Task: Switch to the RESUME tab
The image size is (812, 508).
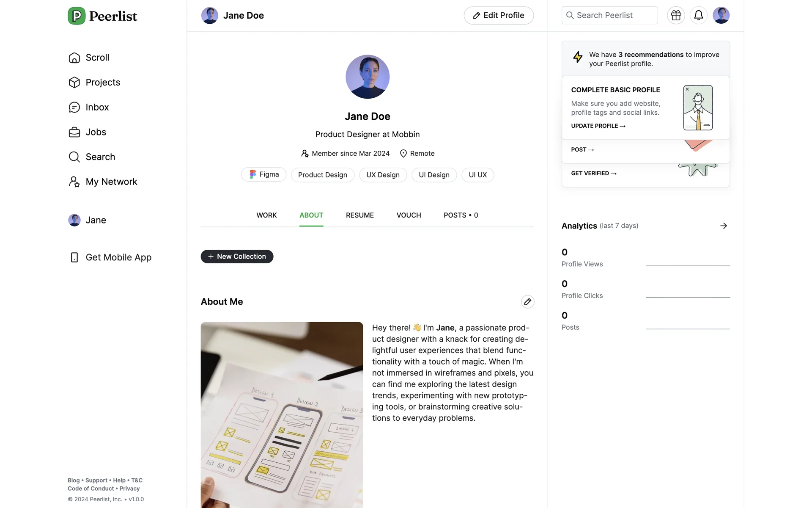Action: click(x=360, y=215)
